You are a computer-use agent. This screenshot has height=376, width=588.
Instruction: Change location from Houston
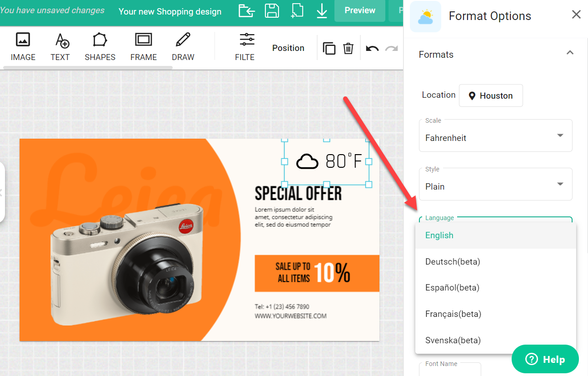point(491,95)
